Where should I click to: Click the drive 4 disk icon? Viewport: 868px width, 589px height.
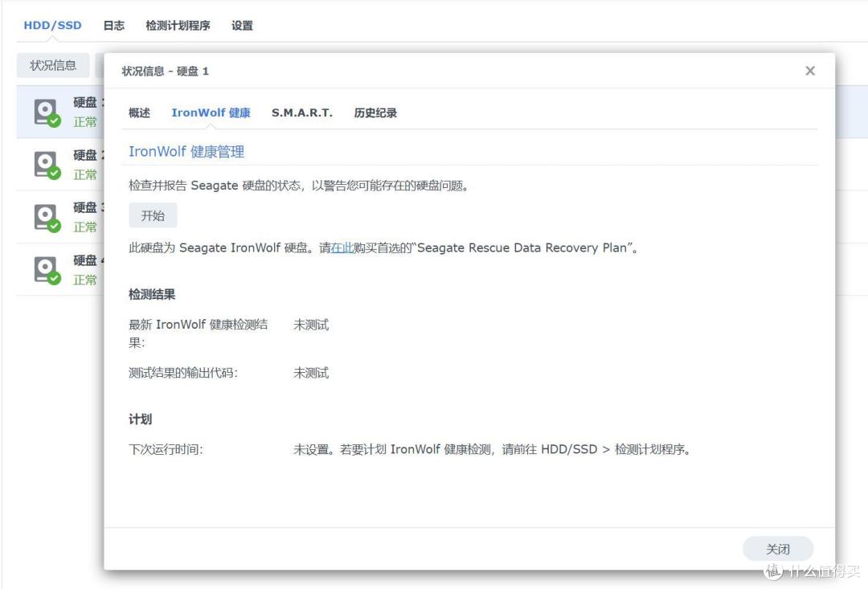point(47,270)
